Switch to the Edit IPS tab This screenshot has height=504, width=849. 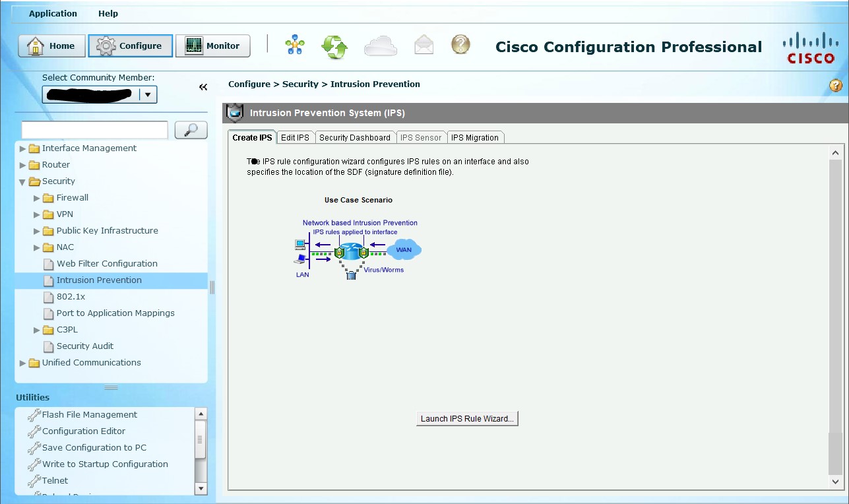click(x=295, y=137)
